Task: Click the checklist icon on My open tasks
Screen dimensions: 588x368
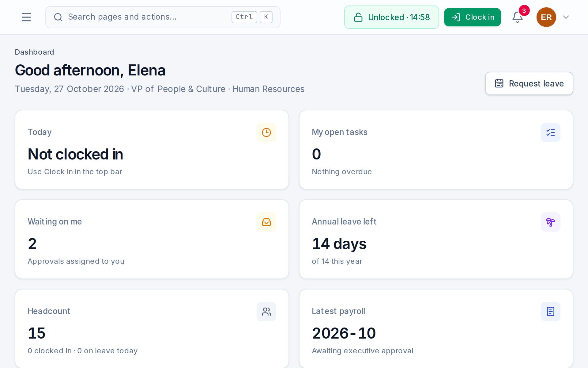Action: pyautogui.click(x=551, y=132)
